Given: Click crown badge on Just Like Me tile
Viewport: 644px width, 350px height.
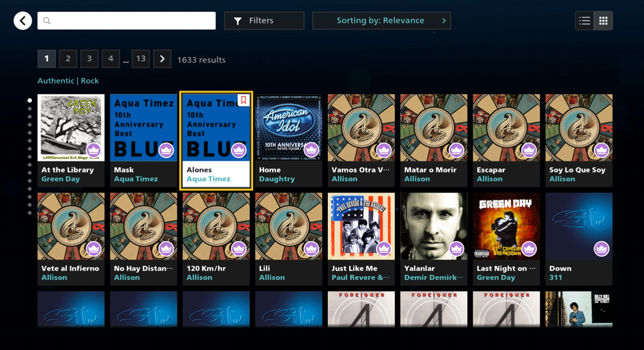Looking at the screenshot, I should [384, 249].
